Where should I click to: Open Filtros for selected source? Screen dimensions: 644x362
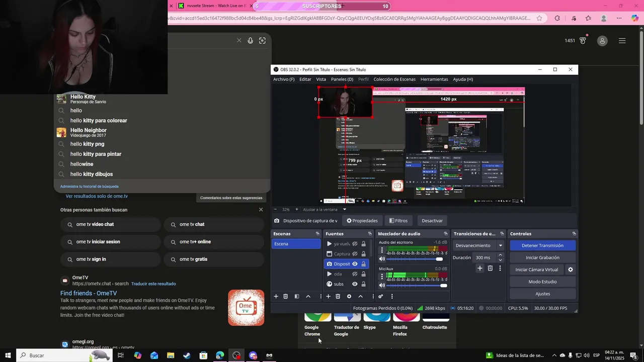coord(398,221)
